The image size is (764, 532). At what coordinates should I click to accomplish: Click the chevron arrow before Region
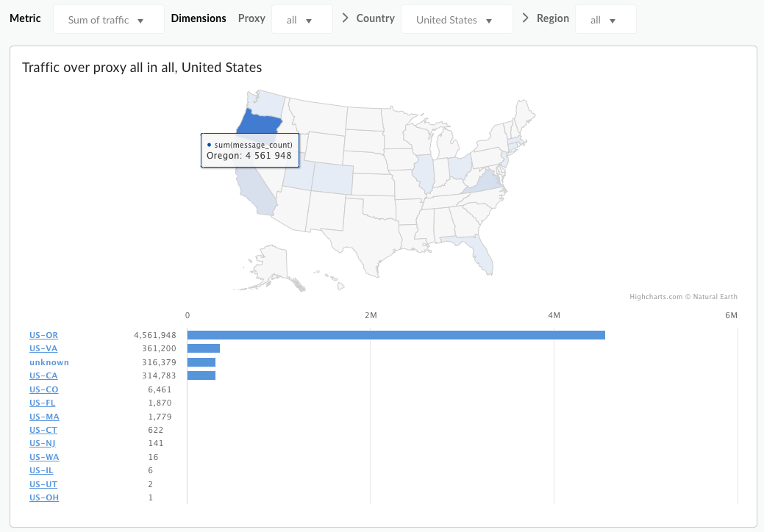point(525,18)
